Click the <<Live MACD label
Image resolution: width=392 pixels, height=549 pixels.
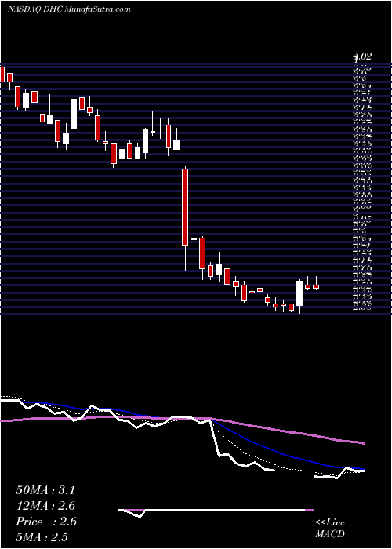(x=330, y=529)
